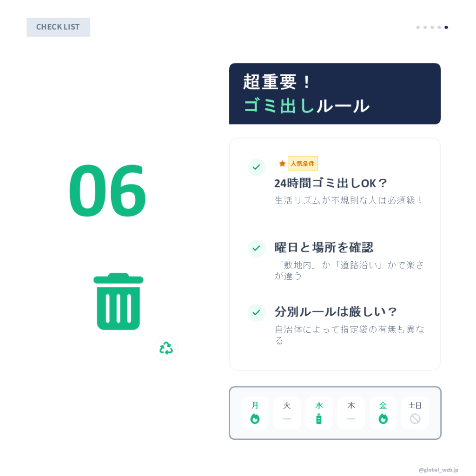476x476 pixels.
Task: Click the large green trash can icon
Action: (x=119, y=301)
